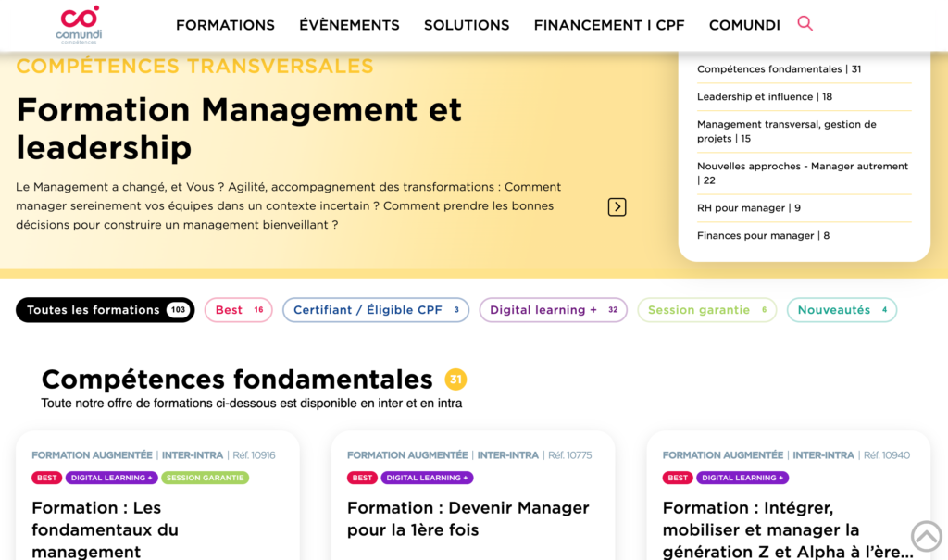
Task: Open Formation : Devenir Manager pour la 1ère fois
Action: (x=468, y=519)
